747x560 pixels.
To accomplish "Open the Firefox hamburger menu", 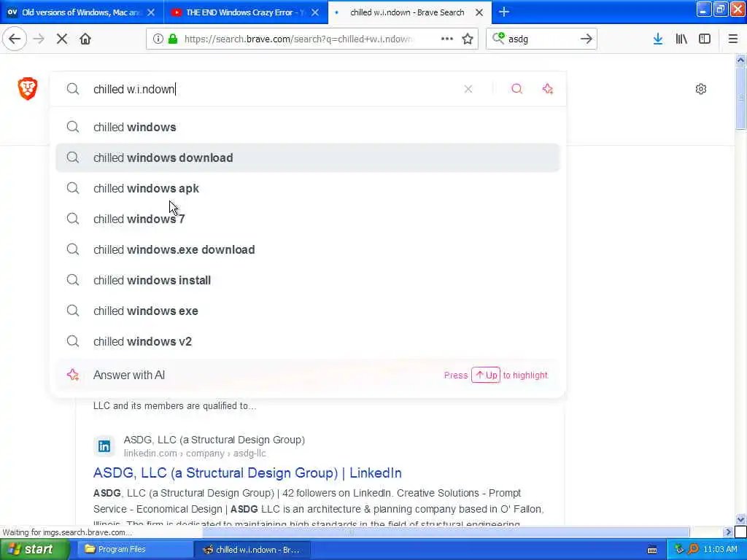I will [x=732, y=39].
